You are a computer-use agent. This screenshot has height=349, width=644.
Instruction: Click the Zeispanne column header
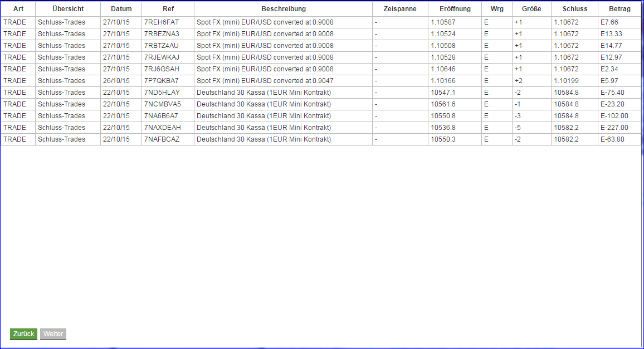[x=399, y=8]
